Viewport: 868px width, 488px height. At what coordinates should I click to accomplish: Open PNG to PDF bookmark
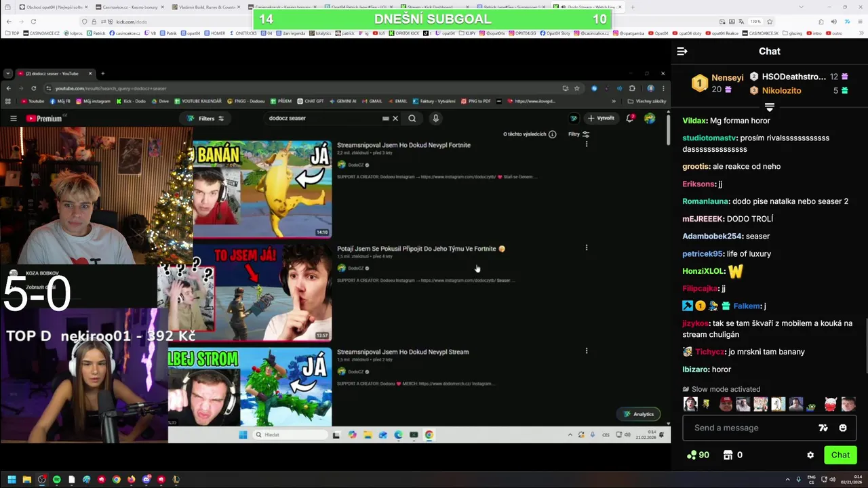click(x=475, y=101)
